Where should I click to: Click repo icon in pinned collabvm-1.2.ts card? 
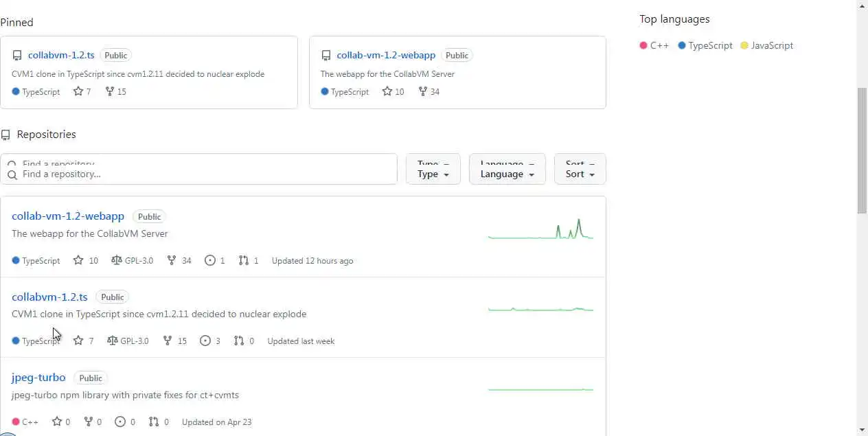point(17,56)
